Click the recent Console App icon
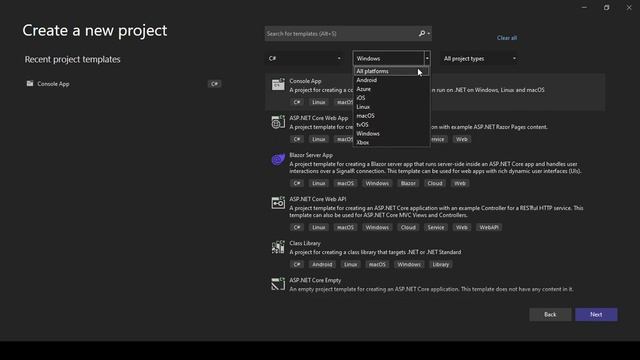 [30, 84]
